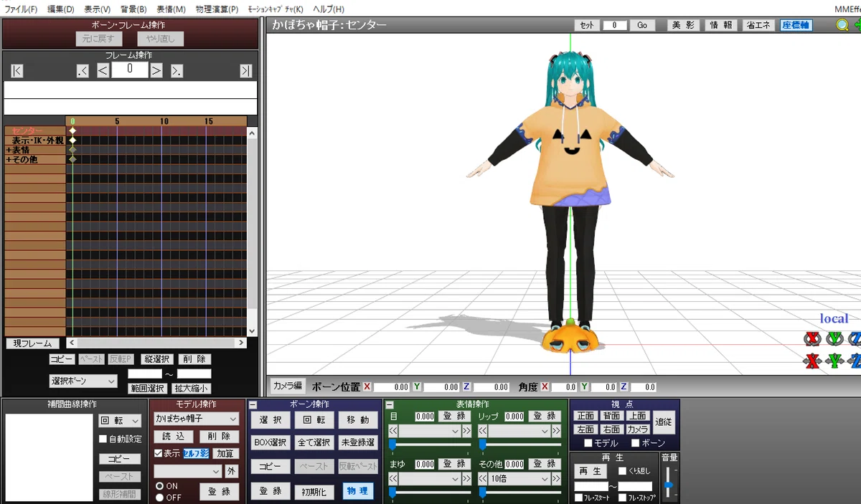
Task: Open the まゆ morph dropdown list
Action: coord(430,478)
